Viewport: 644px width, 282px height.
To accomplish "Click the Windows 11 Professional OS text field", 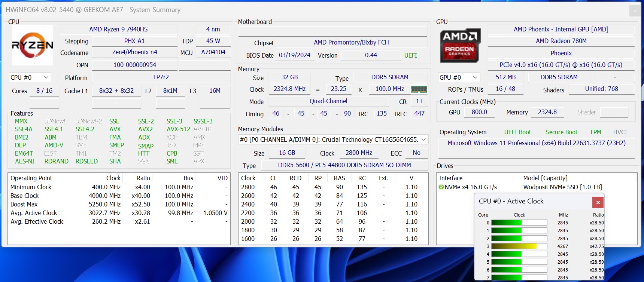I will [536, 143].
